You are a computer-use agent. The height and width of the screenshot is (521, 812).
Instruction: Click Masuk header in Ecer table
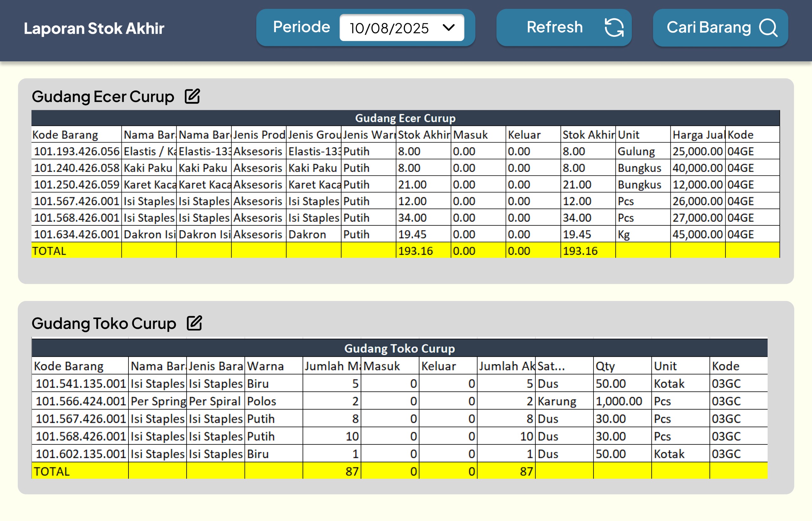pyautogui.click(x=478, y=135)
